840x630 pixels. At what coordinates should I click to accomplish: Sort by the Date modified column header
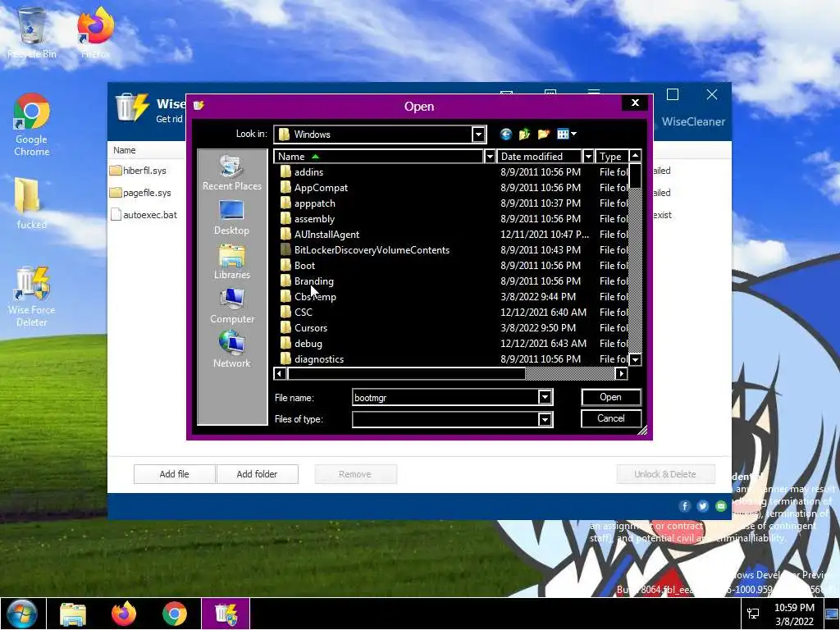[539, 157]
